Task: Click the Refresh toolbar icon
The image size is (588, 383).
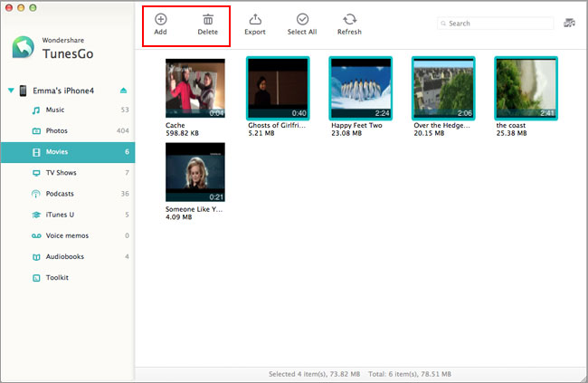Action: [x=349, y=19]
